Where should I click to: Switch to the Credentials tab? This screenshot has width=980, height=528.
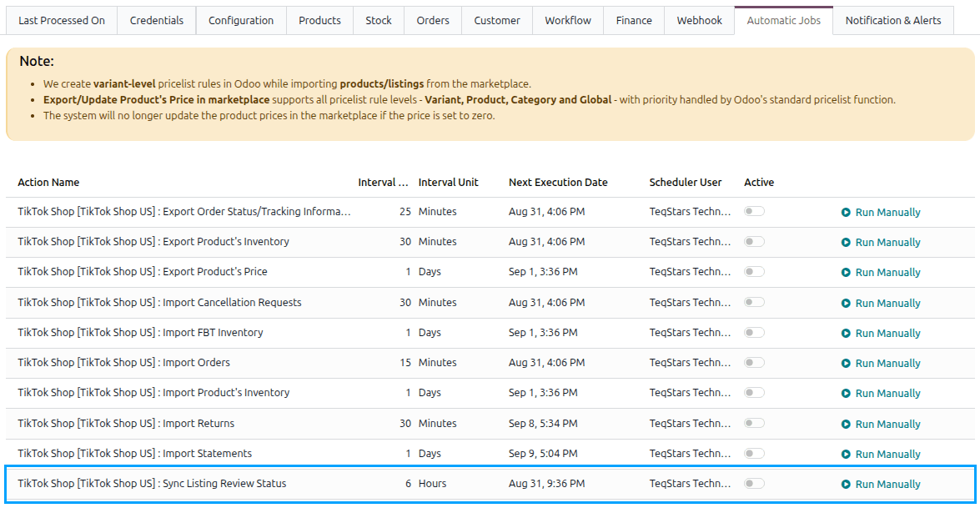(157, 20)
